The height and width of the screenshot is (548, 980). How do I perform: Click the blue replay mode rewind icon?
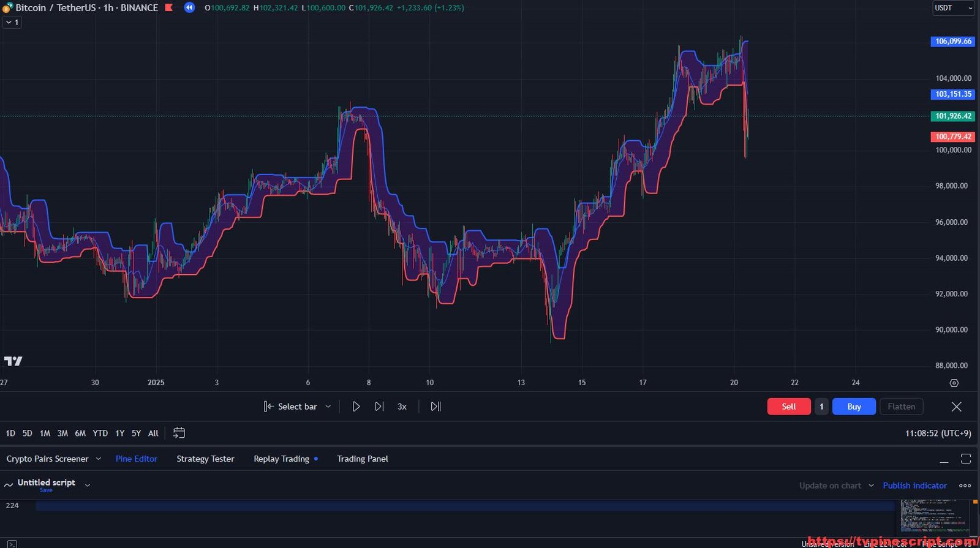coord(190,8)
